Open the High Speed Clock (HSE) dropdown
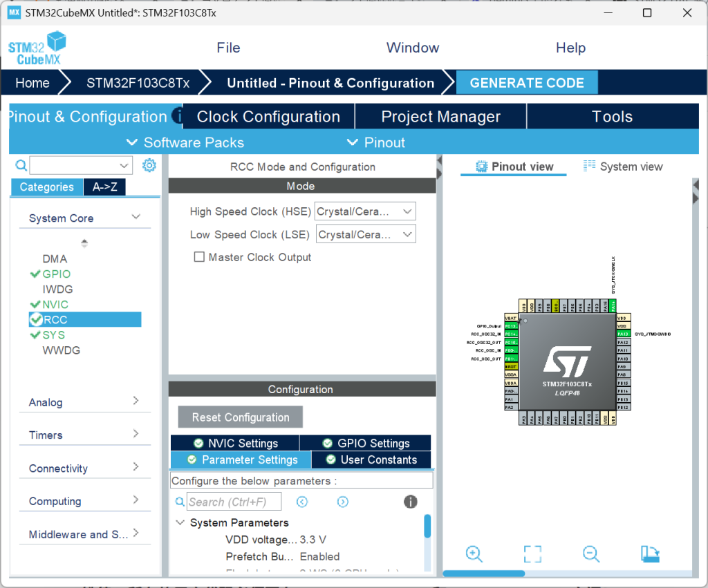Screen dimensions: 708x588 click(364, 211)
